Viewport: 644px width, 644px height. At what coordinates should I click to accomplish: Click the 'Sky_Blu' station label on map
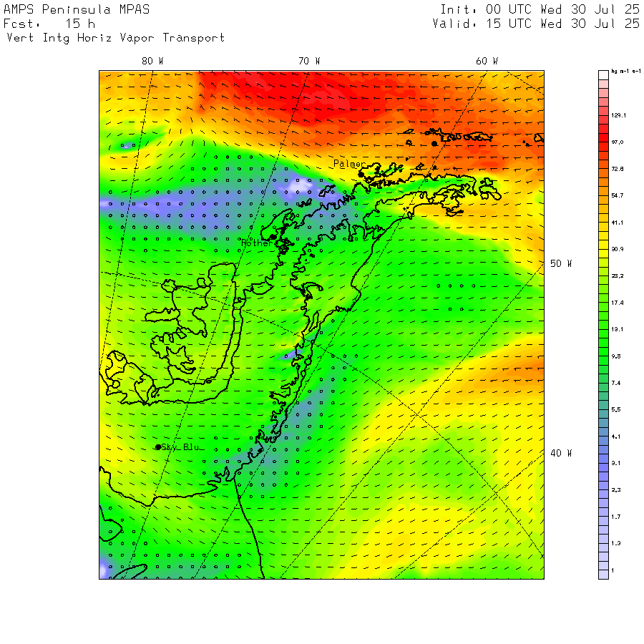tap(180, 447)
